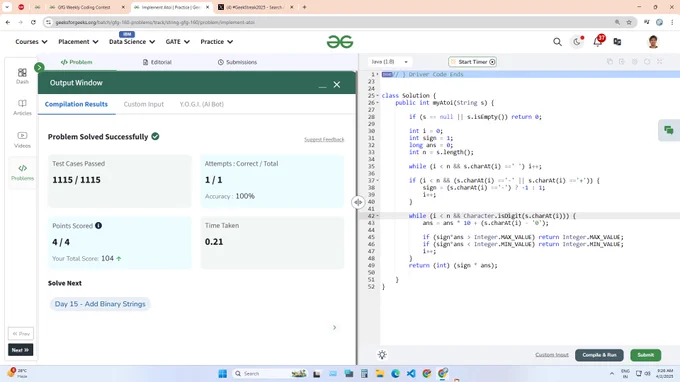Select the Y.O.G.I. (AI Bot) tab
680x382 pixels.
202,104
